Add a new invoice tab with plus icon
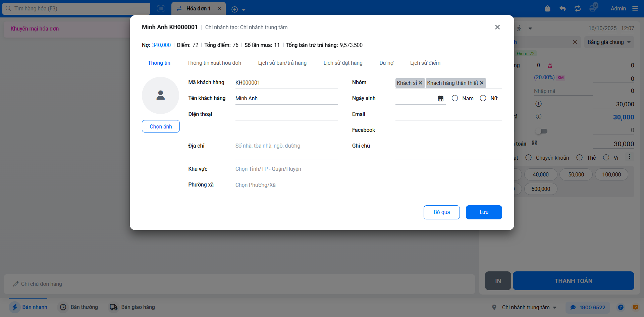The image size is (644, 317). click(x=235, y=9)
